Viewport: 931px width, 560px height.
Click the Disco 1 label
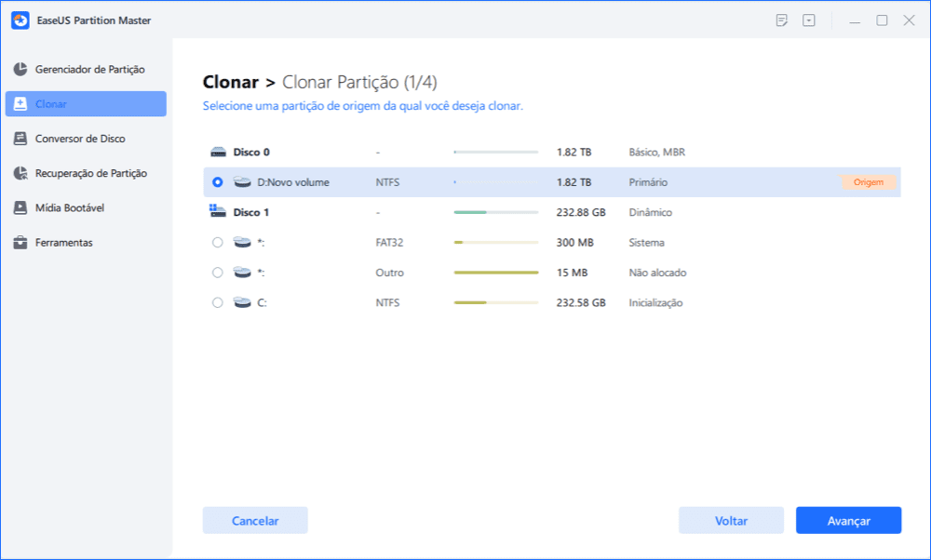(x=251, y=212)
